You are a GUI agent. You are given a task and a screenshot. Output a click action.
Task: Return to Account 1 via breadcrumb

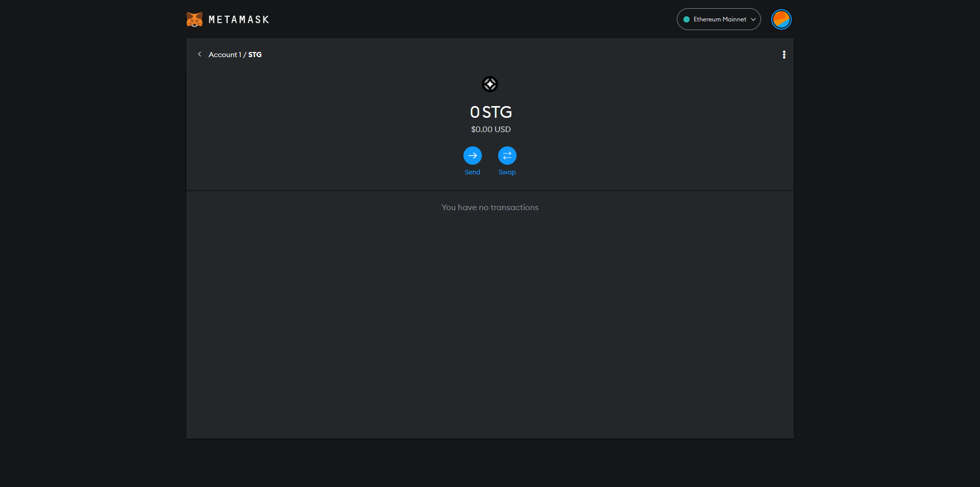pos(225,55)
